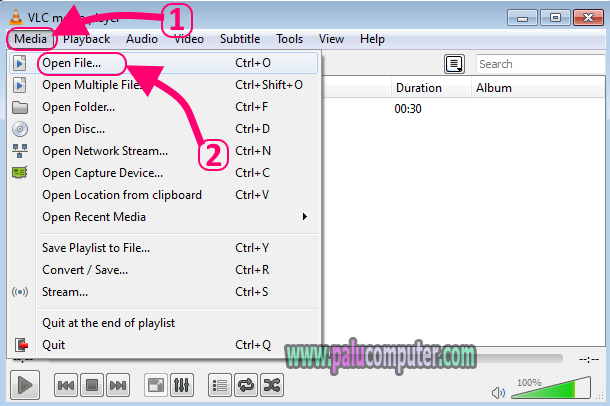Click the Play button in the controls

(x=25, y=385)
